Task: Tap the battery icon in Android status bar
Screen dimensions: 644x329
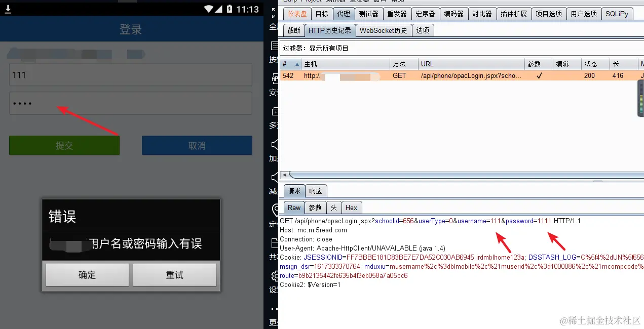Action: click(230, 9)
